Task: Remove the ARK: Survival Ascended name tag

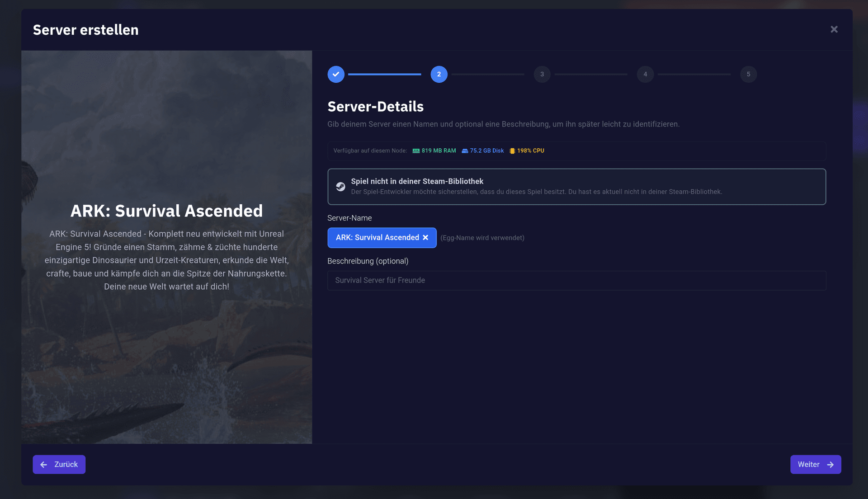Action: (425, 238)
